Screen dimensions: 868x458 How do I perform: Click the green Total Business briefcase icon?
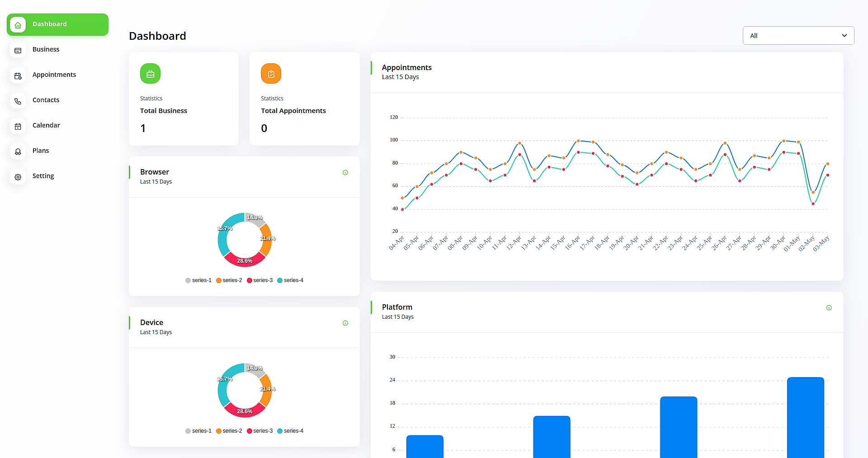[x=150, y=74]
